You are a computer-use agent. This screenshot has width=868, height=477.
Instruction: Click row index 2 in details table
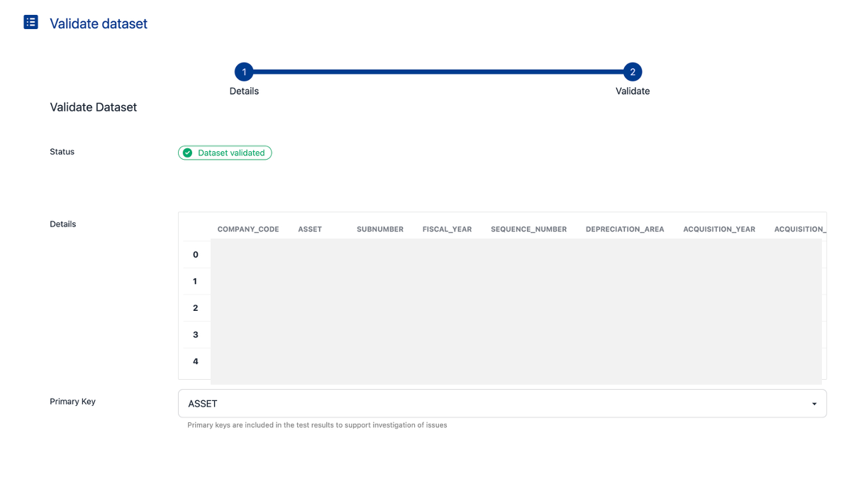(196, 308)
